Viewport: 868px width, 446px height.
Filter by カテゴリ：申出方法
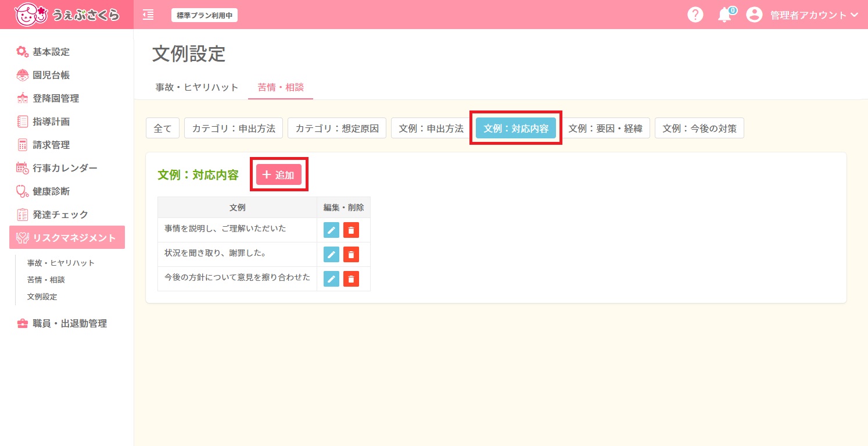point(234,129)
